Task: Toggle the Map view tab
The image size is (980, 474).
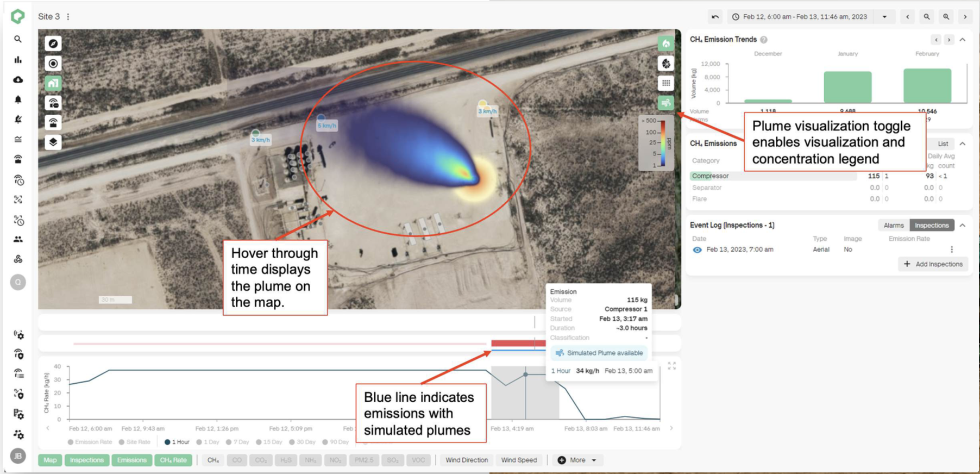Action: [50, 460]
